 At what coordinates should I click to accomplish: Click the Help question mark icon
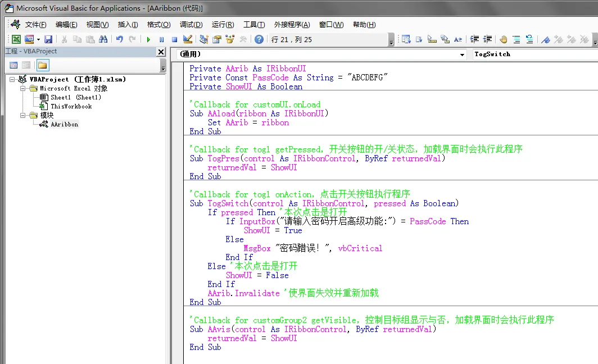pos(259,39)
